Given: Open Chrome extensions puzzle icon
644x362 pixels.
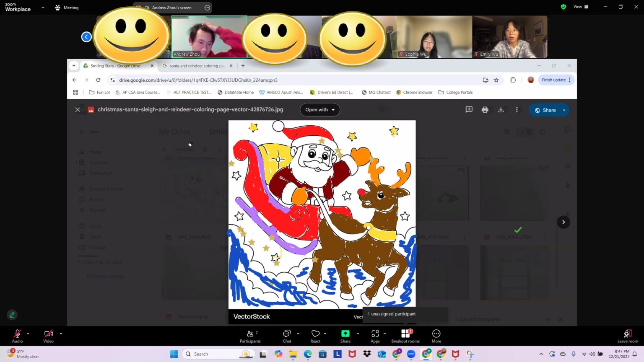Looking at the screenshot, I should [x=513, y=80].
